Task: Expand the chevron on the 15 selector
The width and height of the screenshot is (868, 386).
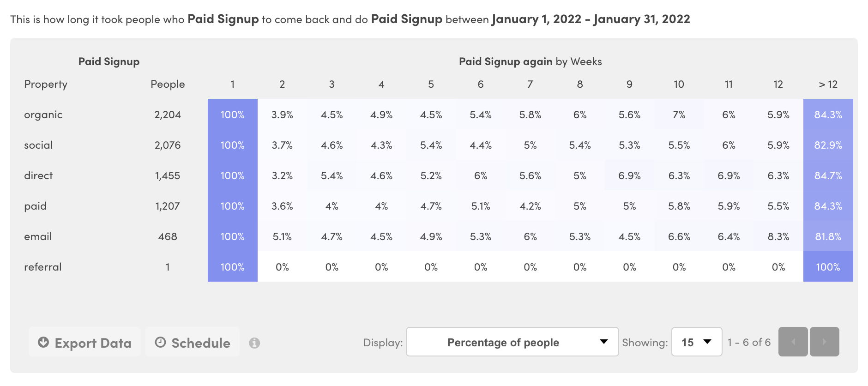Action: tap(707, 342)
